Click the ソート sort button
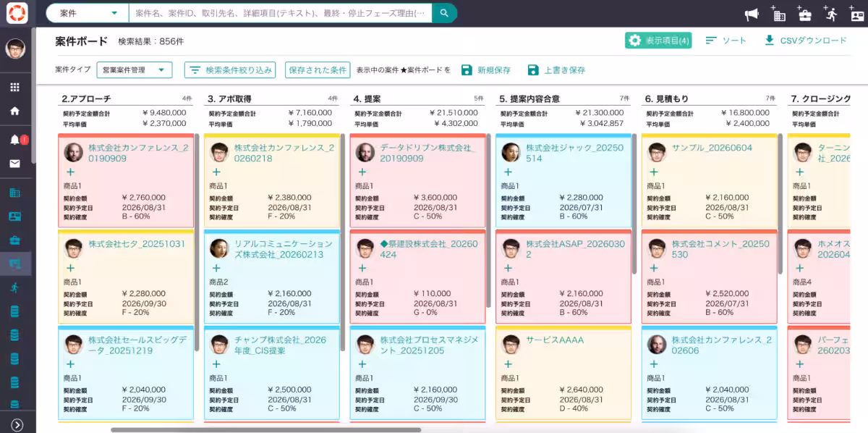 pyautogui.click(x=726, y=41)
